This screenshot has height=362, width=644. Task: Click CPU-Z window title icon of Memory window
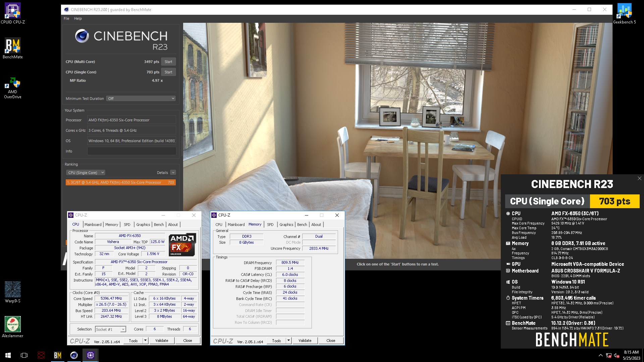(x=214, y=215)
